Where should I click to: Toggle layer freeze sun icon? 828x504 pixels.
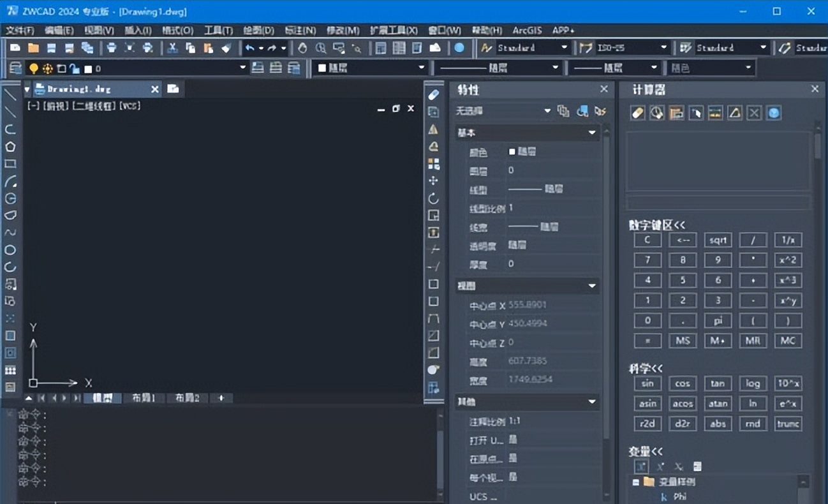click(47, 68)
